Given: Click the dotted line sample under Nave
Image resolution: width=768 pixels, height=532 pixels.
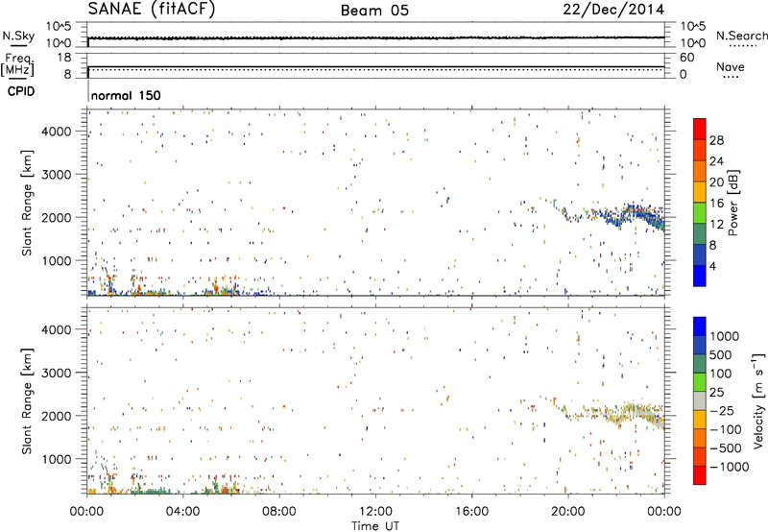Looking at the screenshot, I should point(731,78).
